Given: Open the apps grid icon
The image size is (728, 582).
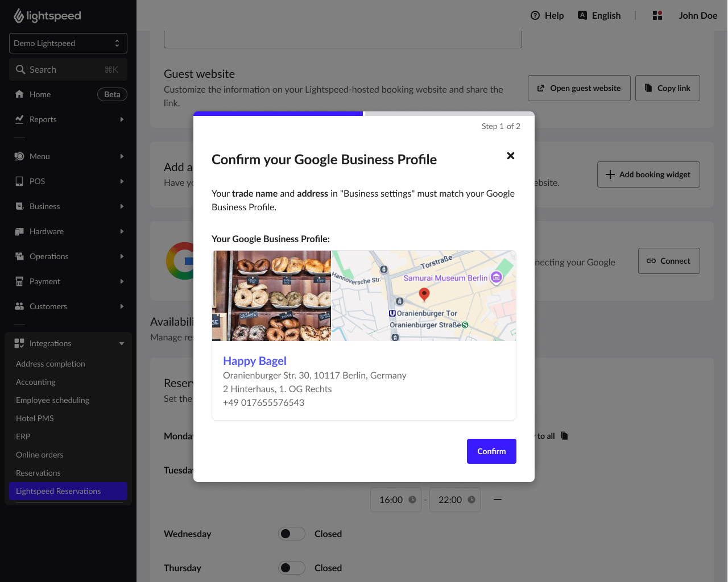Looking at the screenshot, I should 657,15.
